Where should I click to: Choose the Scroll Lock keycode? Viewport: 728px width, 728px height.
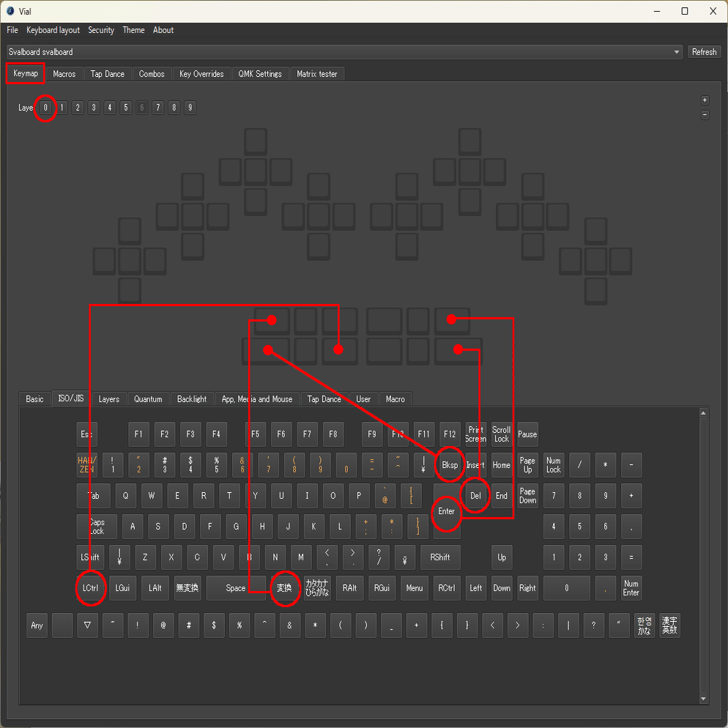(x=502, y=434)
